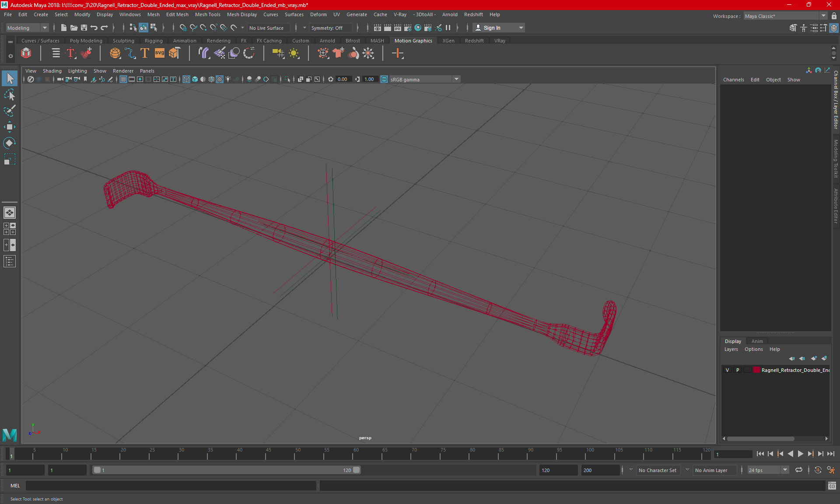The width and height of the screenshot is (840, 504).
Task: Open the Outliner sidebar icon
Action: point(10,262)
